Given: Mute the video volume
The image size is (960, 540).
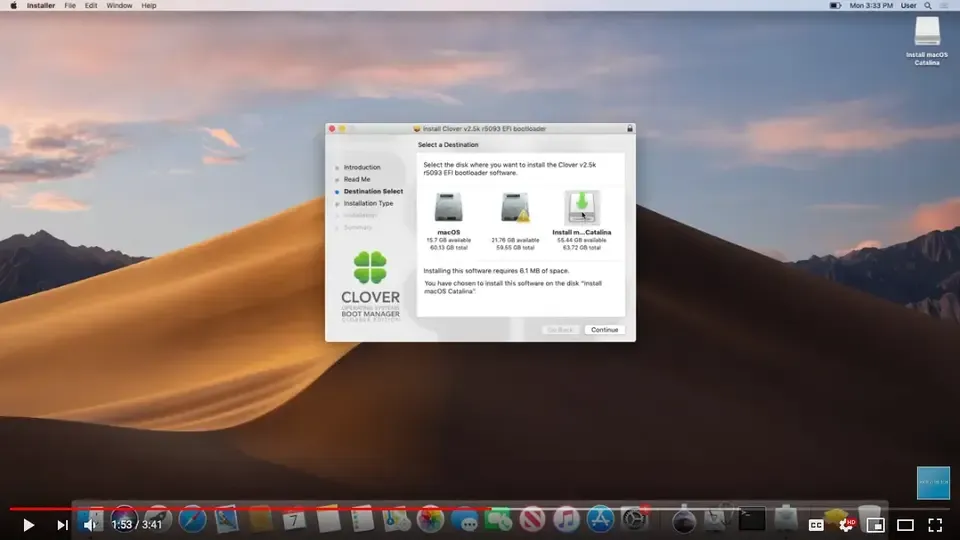Looking at the screenshot, I should point(91,525).
